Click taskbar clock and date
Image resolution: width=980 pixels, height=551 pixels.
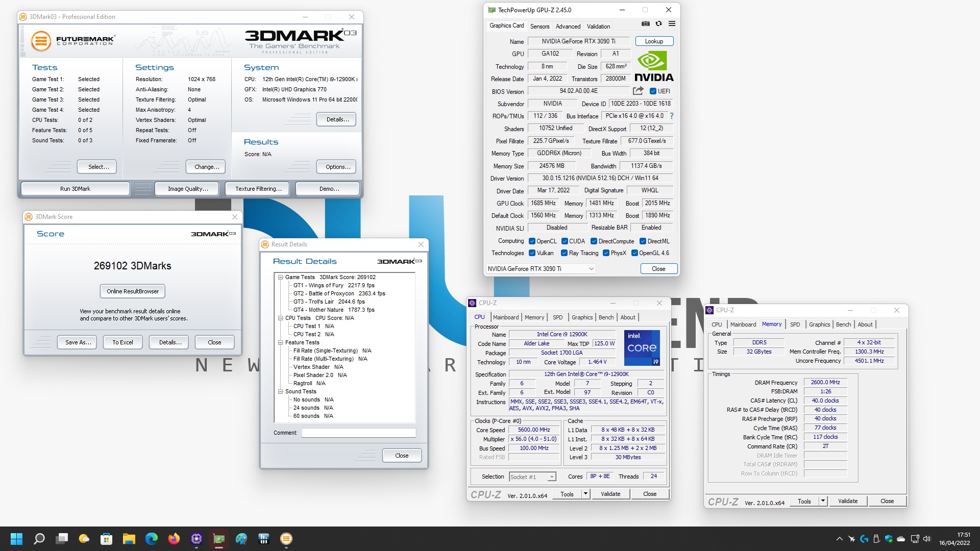954,539
